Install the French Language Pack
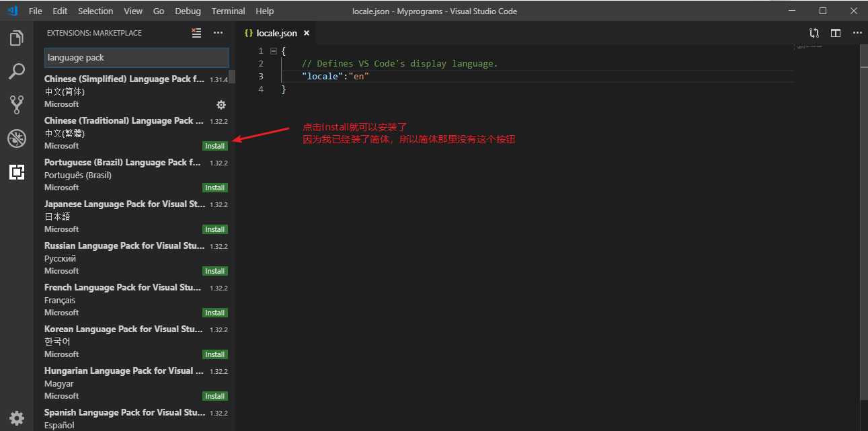This screenshot has height=431, width=868. (215, 313)
